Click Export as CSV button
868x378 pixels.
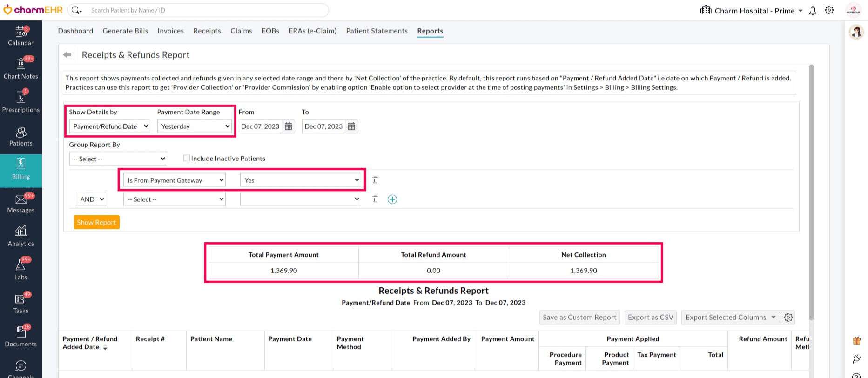point(650,317)
